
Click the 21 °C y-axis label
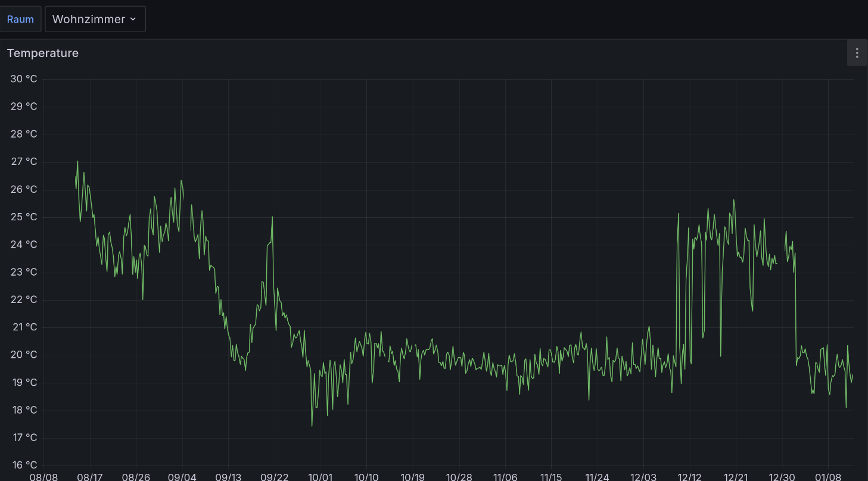[x=24, y=327]
